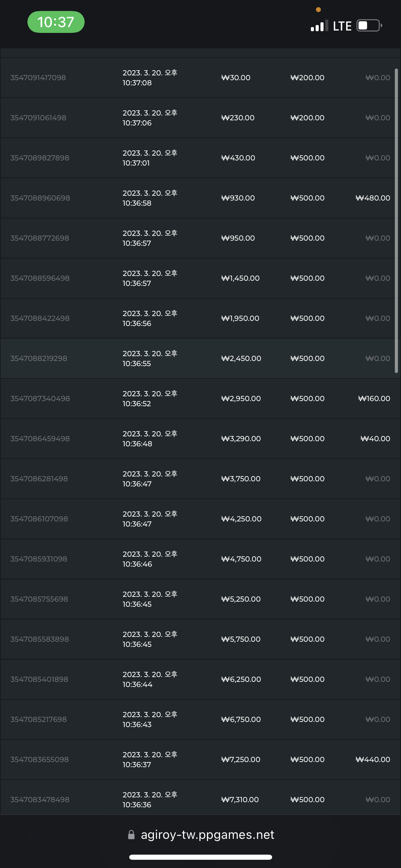Tap the orange microphone indicator dot
This screenshot has width=401, height=868.
click(318, 10)
